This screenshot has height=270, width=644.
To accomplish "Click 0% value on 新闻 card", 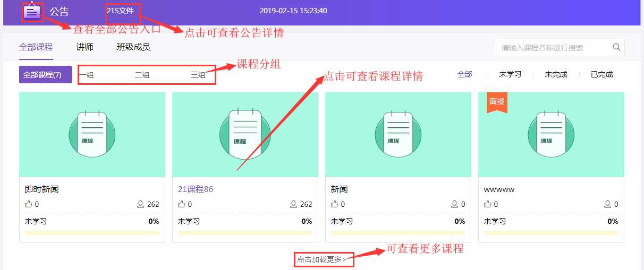I will pyautogui.click(x=460, y=221).
